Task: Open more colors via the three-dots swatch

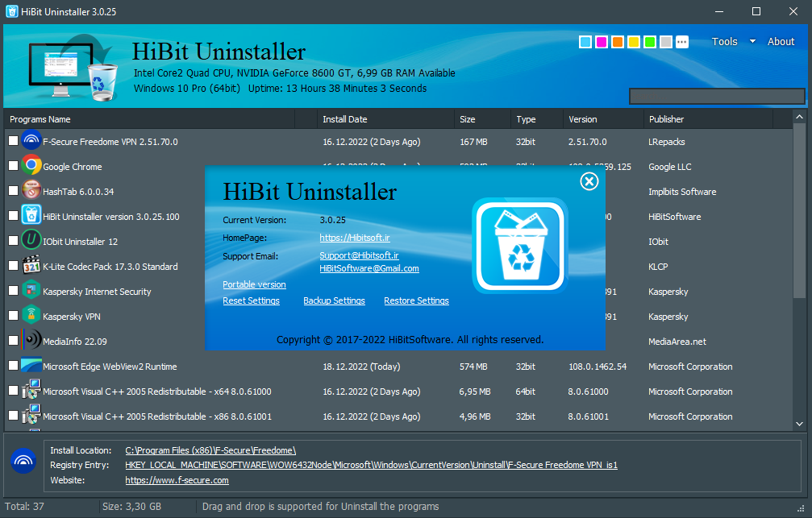Action: coord(682,42)
